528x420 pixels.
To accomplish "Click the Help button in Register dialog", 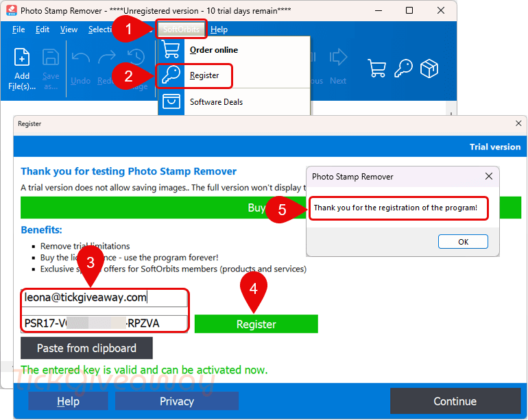I will (x=68, y=401).
